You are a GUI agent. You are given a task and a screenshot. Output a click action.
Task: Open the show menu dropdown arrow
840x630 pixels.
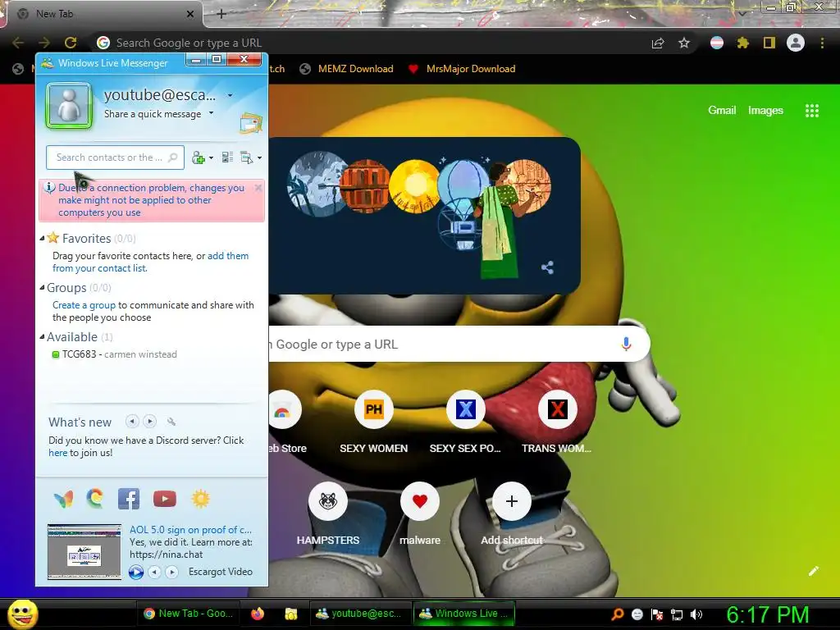point(259,158)
